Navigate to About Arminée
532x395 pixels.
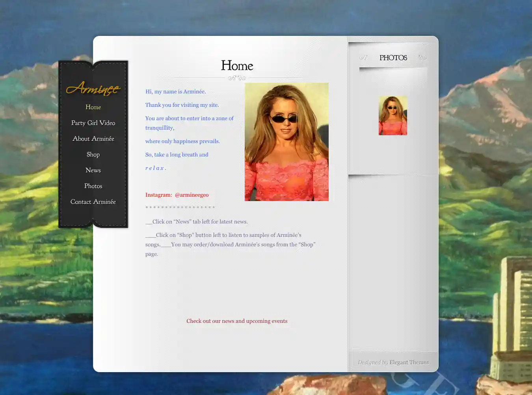[x=93, y=139]
